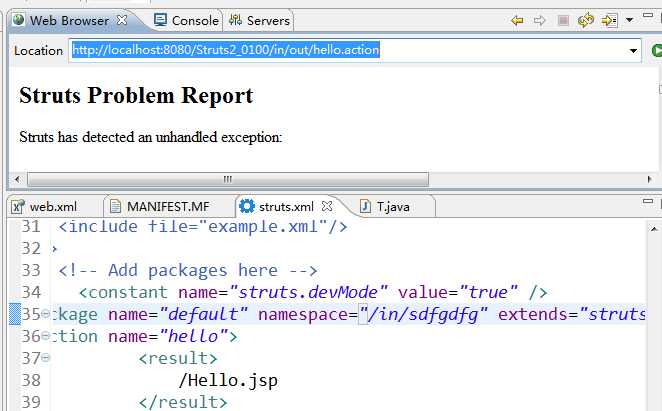Open the Servers tab

[259, 21]
